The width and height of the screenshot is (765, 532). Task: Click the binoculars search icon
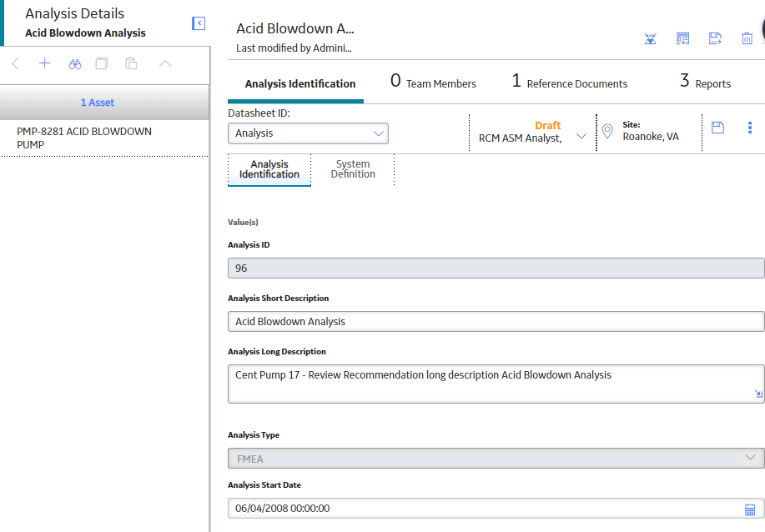tap(74, 64)
